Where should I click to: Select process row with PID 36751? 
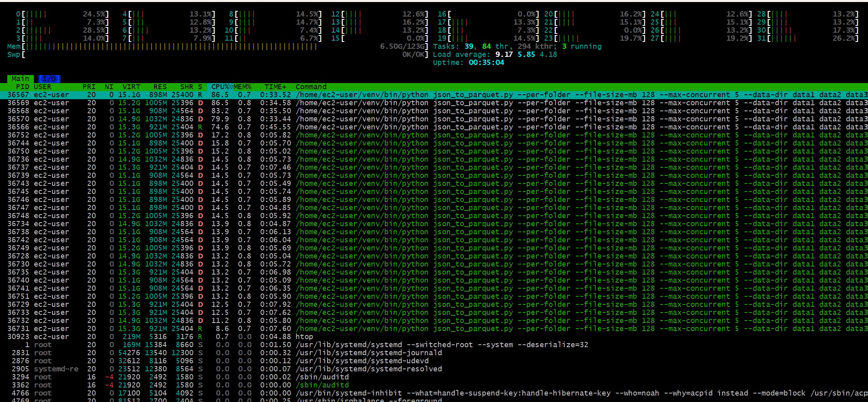[x=434, y=296]
